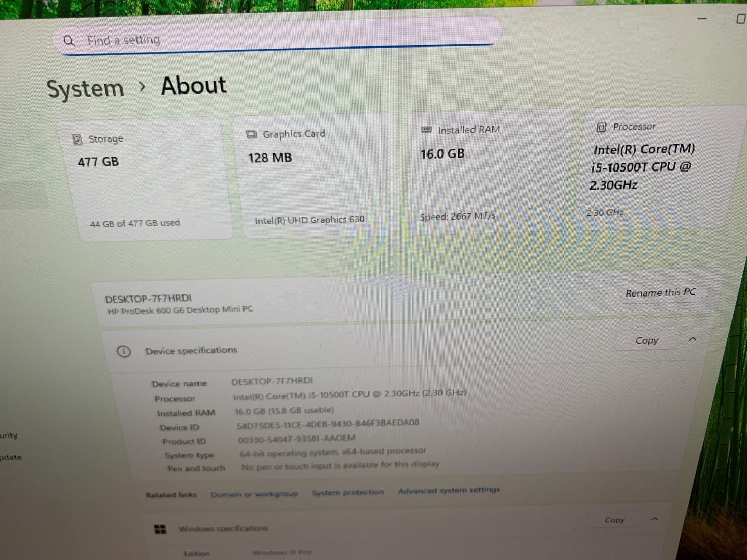Click the Installed RAM icon

tap(426, 130)
